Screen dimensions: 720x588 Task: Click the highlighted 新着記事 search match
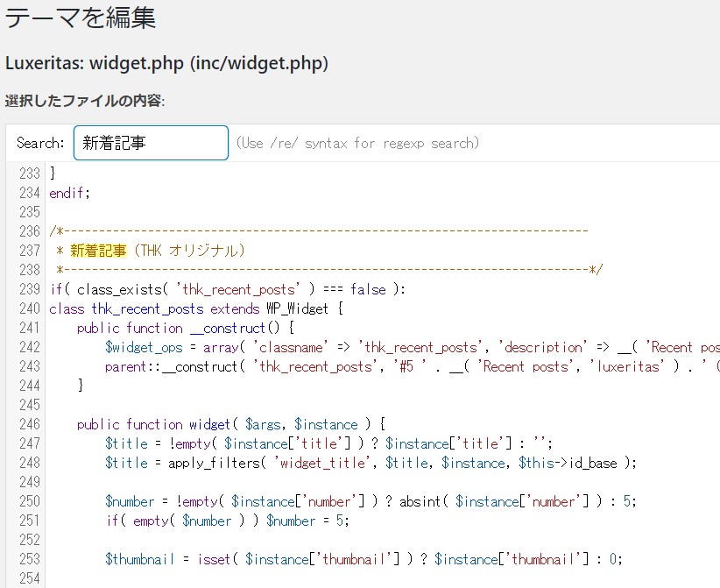(98, 251)
